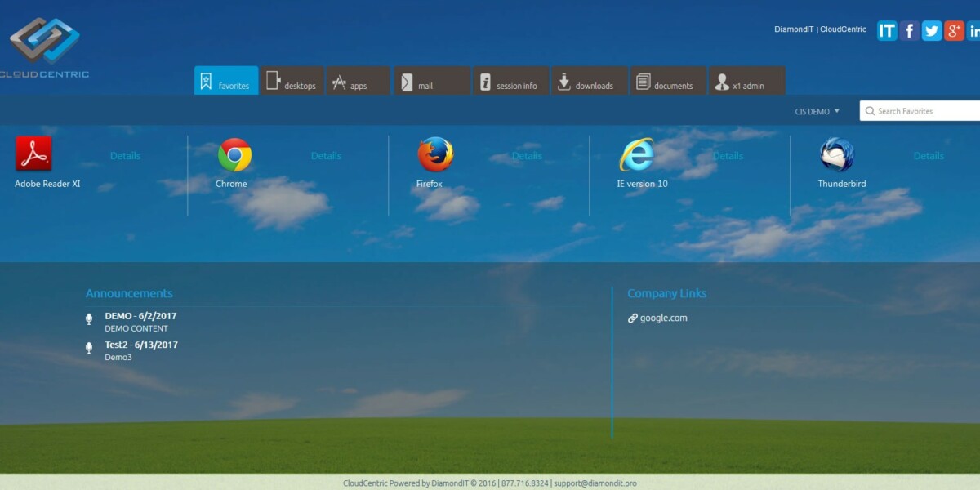Image resolution: width=980 pixels, height=490 pixels.
Task: Open the LinkedIn social icon
Action: (973, 31)
